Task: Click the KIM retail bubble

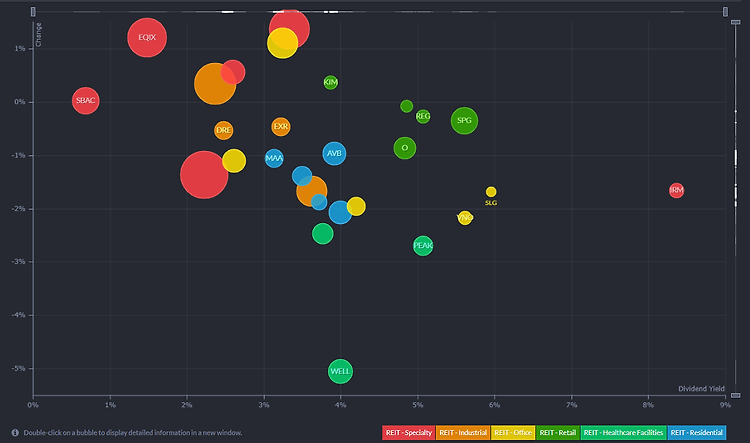Action: click(x=331, y=82)
